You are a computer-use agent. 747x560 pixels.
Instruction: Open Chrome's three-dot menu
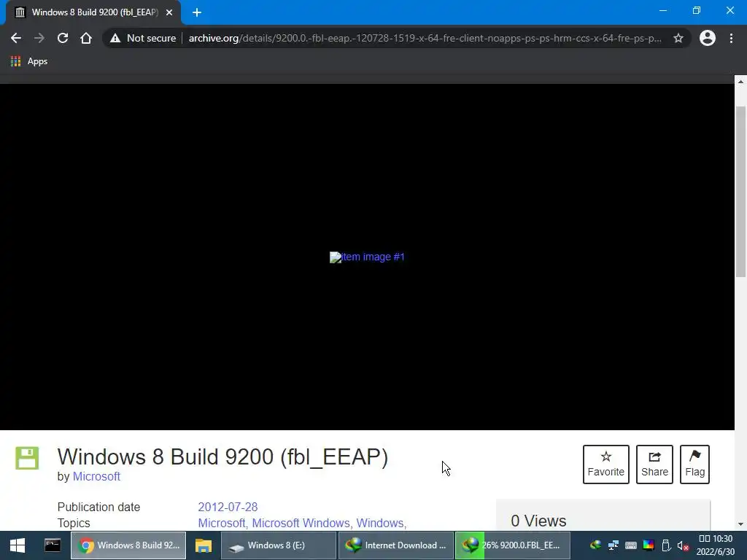click(731, 38)
